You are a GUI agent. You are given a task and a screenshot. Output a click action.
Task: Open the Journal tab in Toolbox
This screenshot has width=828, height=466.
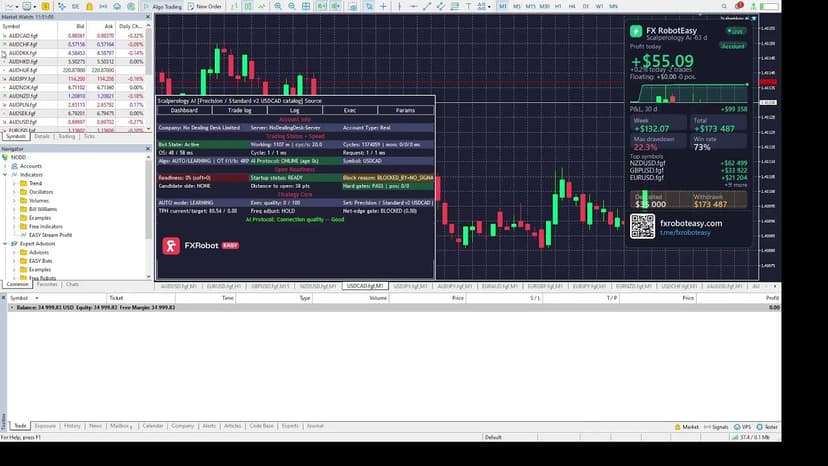click(315, 426)
